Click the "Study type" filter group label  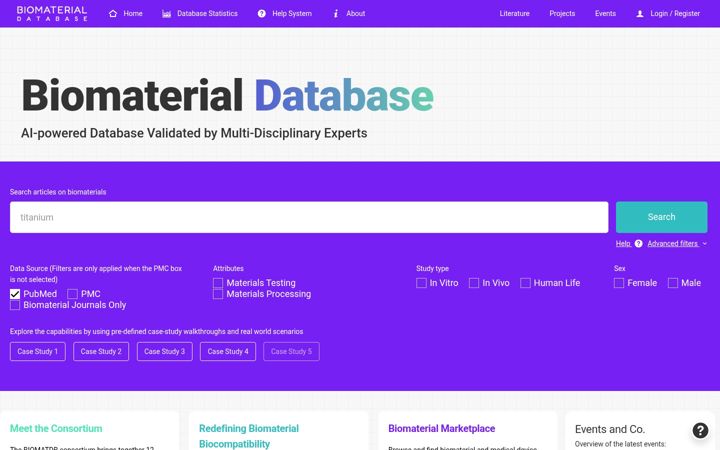tap(432, 269)
